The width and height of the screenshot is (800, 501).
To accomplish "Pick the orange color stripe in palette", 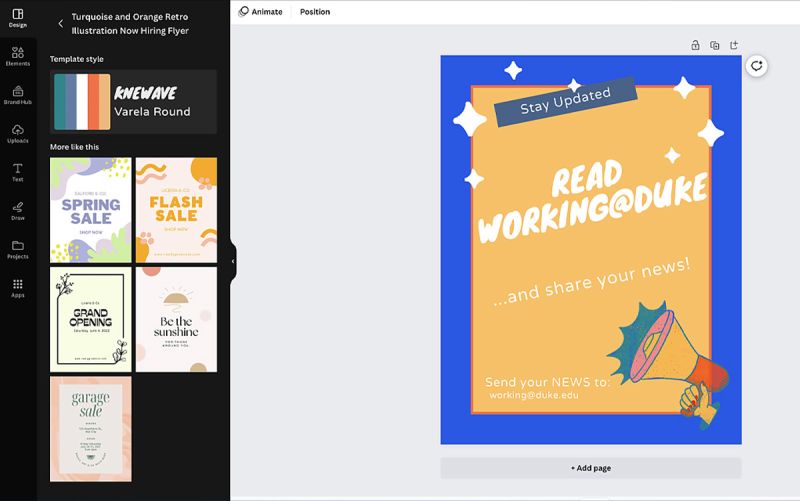I will click(93, 102).
